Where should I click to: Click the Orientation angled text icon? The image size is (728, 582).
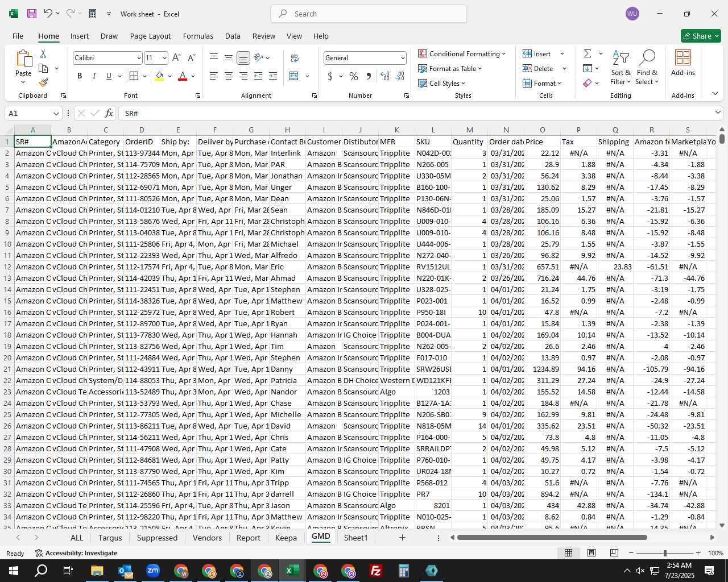259,57
